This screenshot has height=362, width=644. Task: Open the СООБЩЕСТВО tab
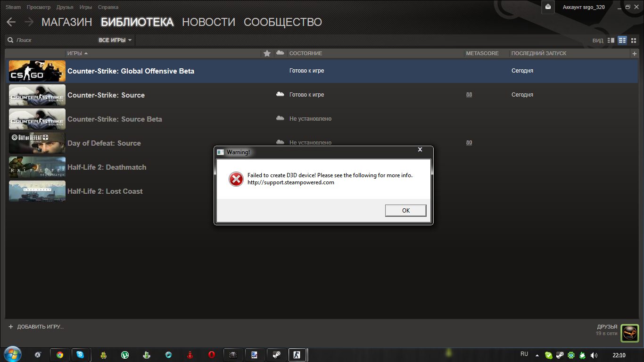pos(283,22)
